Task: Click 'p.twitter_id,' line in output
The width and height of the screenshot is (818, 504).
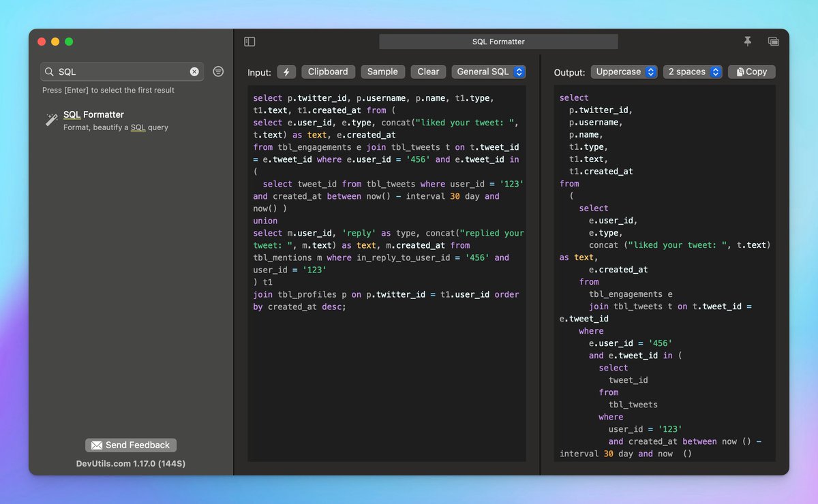Action: tap(601, 110)
